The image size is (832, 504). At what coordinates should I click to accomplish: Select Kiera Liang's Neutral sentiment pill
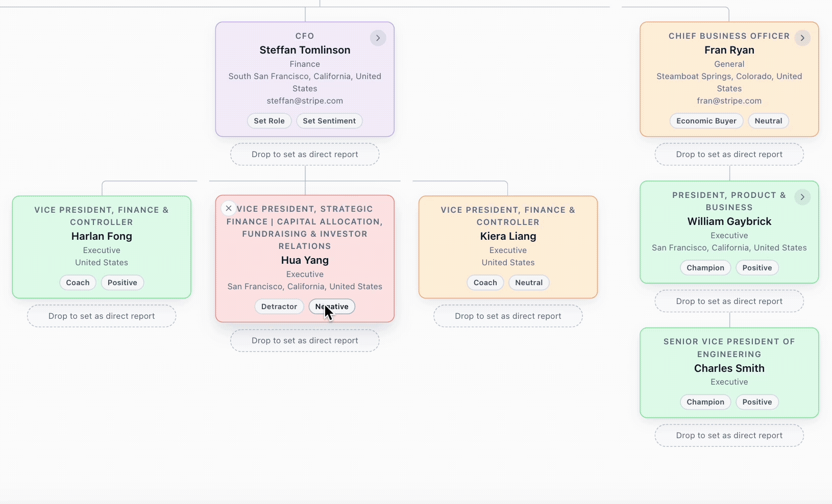pos(529,282)
